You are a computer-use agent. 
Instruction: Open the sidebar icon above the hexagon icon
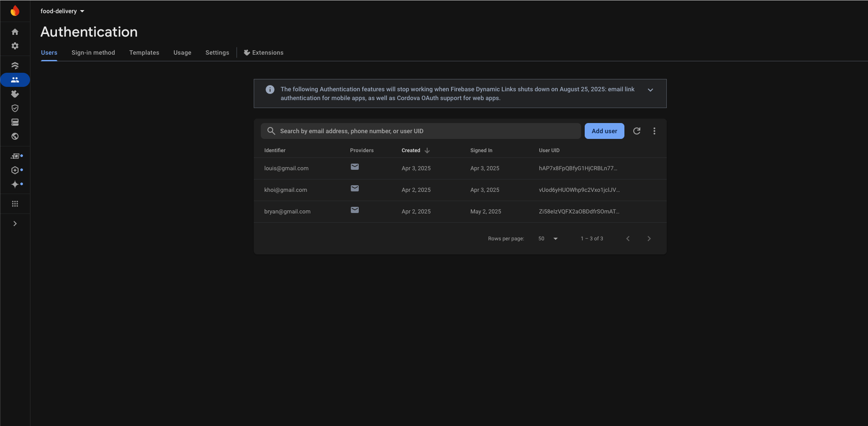click(x=15, y=156)
